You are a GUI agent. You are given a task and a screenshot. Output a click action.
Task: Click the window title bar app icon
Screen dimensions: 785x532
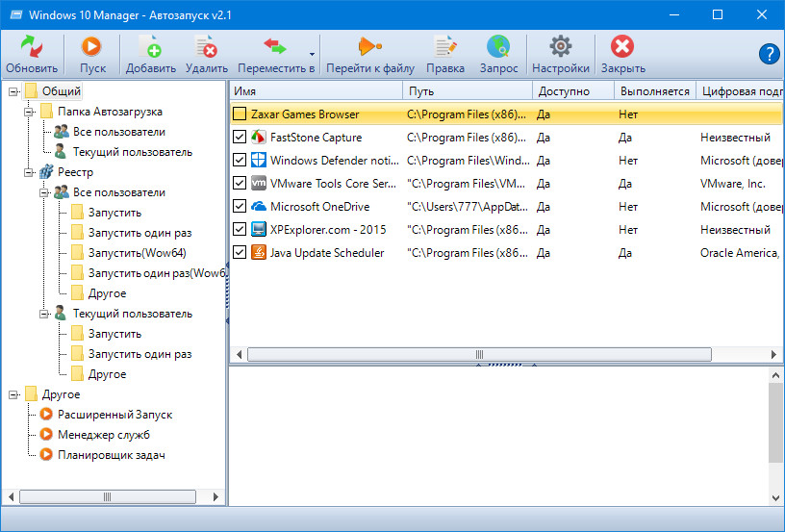tap(16, 14)
